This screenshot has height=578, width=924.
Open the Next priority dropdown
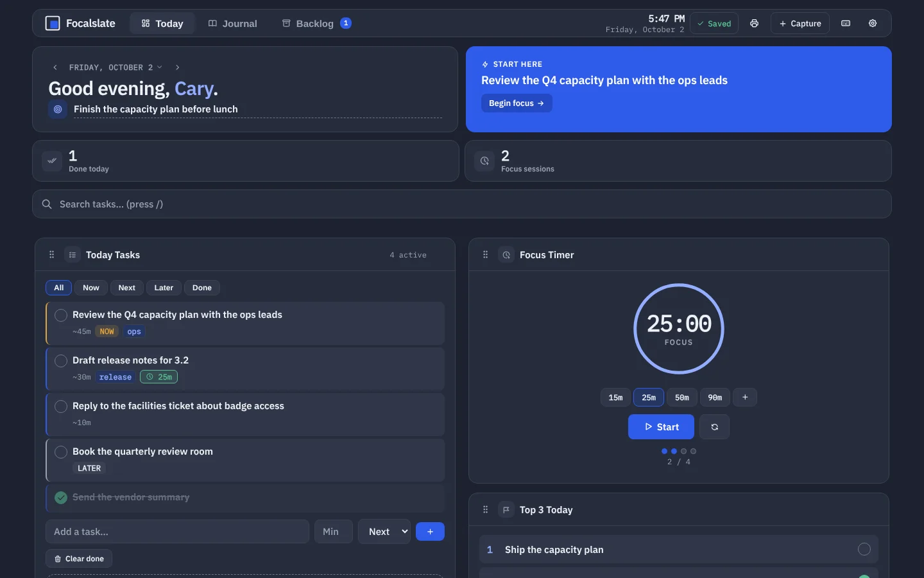(x=384, y=532)
